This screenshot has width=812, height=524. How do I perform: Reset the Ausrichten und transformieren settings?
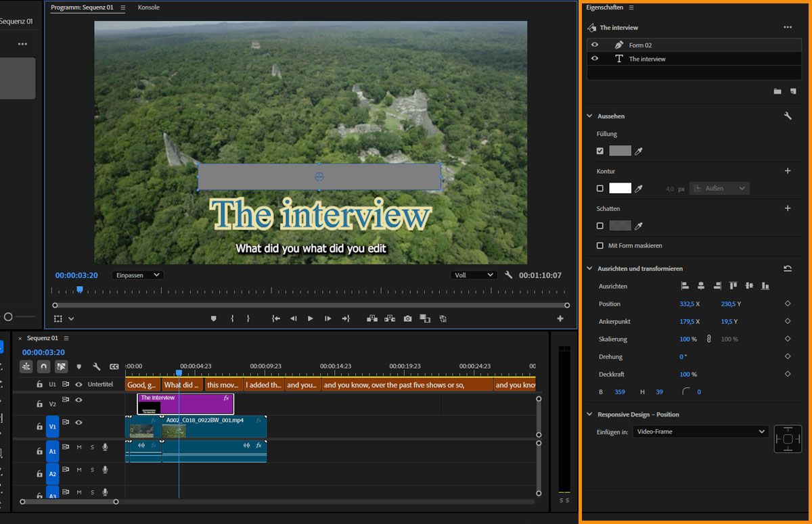point(788,268)
